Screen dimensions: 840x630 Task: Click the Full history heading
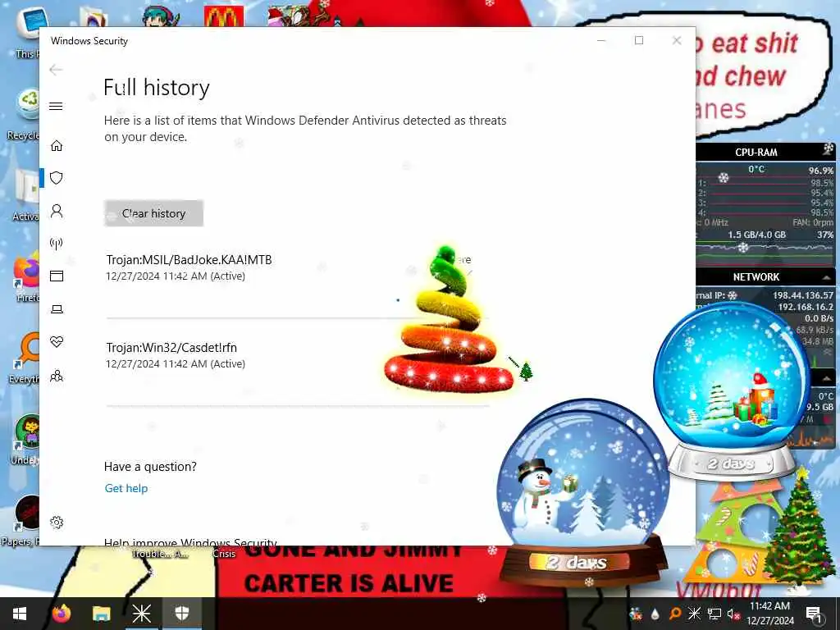157,87
